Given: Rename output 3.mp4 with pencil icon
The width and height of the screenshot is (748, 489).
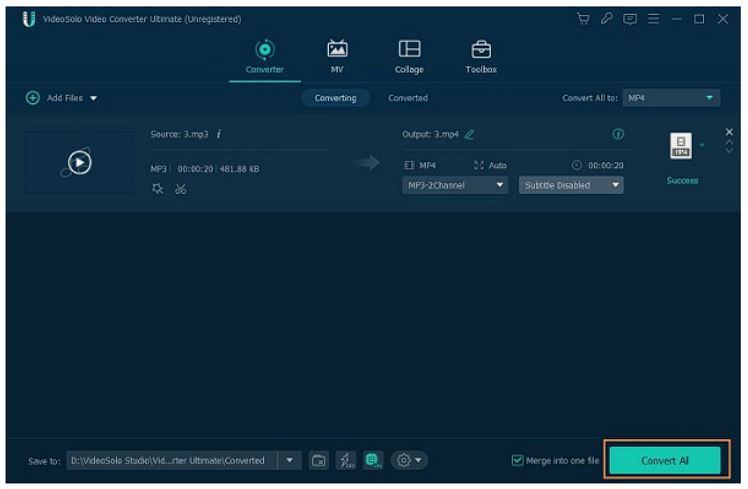Looking at the screenshot, I should pos(469,135).
